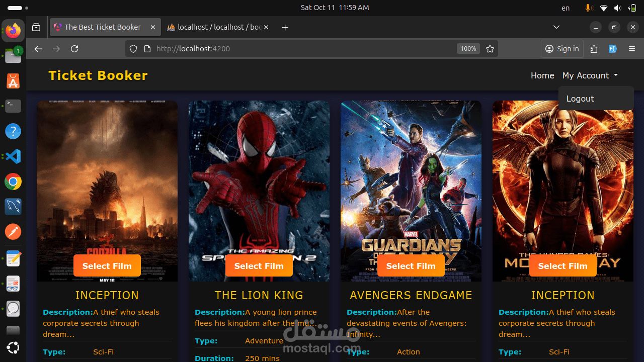Switch to The Best Ticket Booker tab
This screenshot has height=362, width=644.
point(105,27)
